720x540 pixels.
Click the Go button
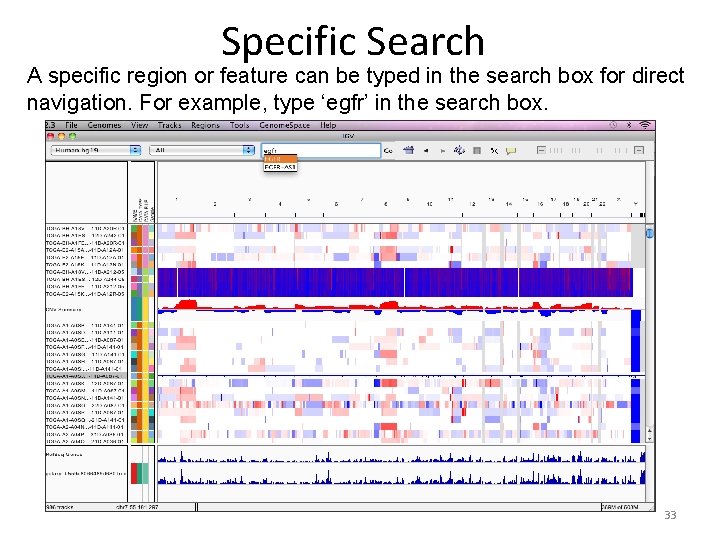(x=388, y=151)
